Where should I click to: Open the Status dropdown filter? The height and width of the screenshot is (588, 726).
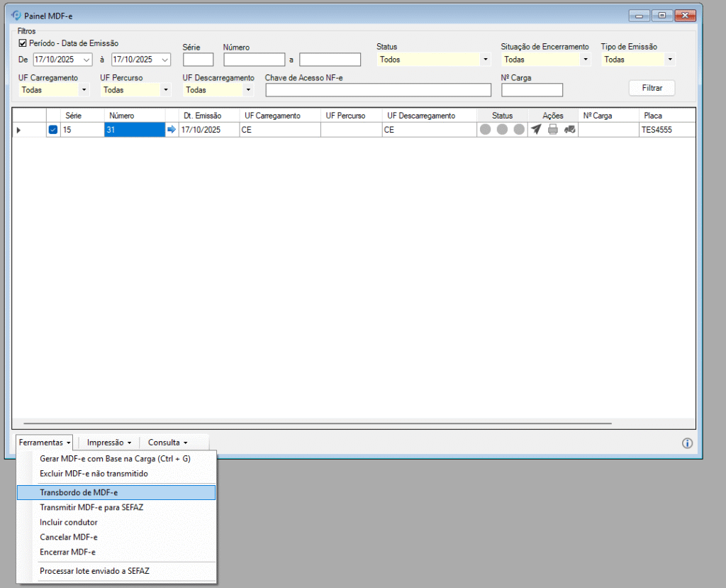486,60
